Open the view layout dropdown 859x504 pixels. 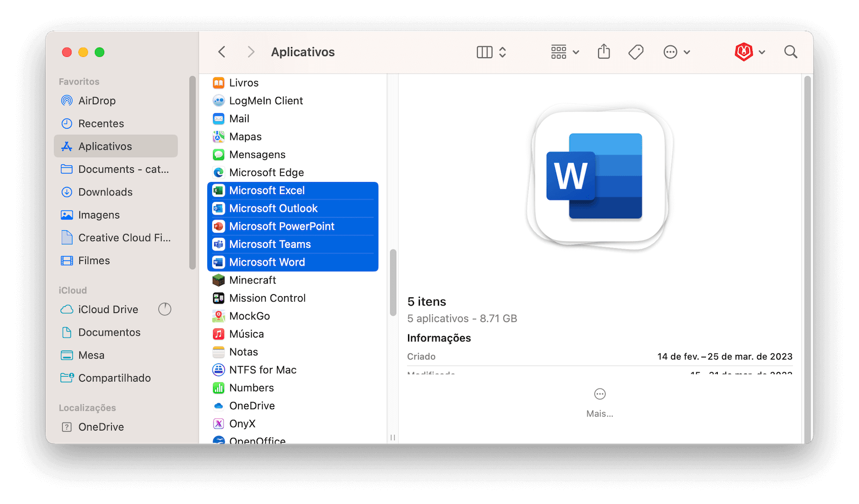point(490,52)
